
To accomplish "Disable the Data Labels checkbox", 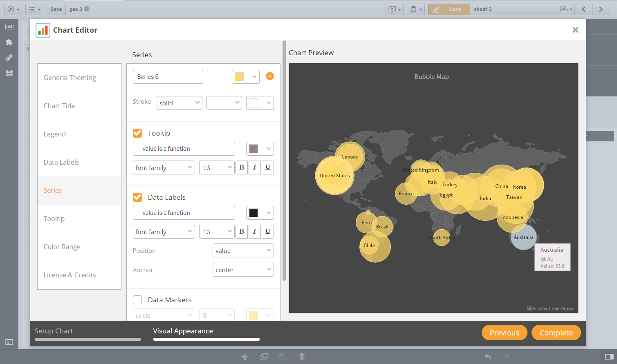I will click(x=137, y=197).
